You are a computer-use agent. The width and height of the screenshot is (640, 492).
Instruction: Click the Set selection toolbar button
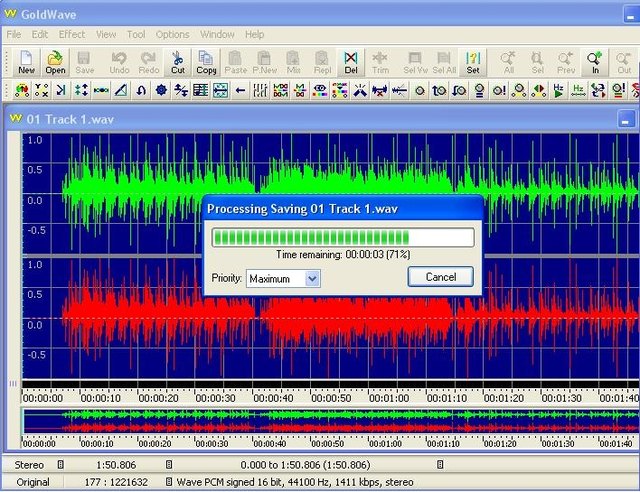click(473, 62)
